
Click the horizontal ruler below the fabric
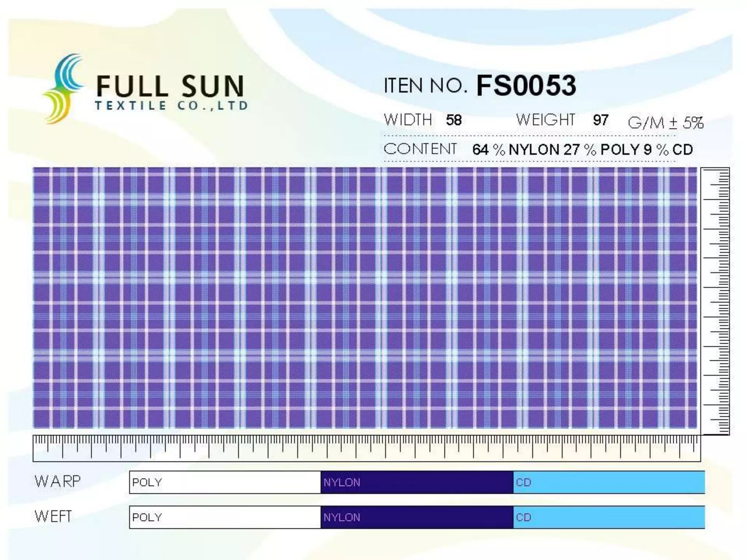click(x=366, y=448)
